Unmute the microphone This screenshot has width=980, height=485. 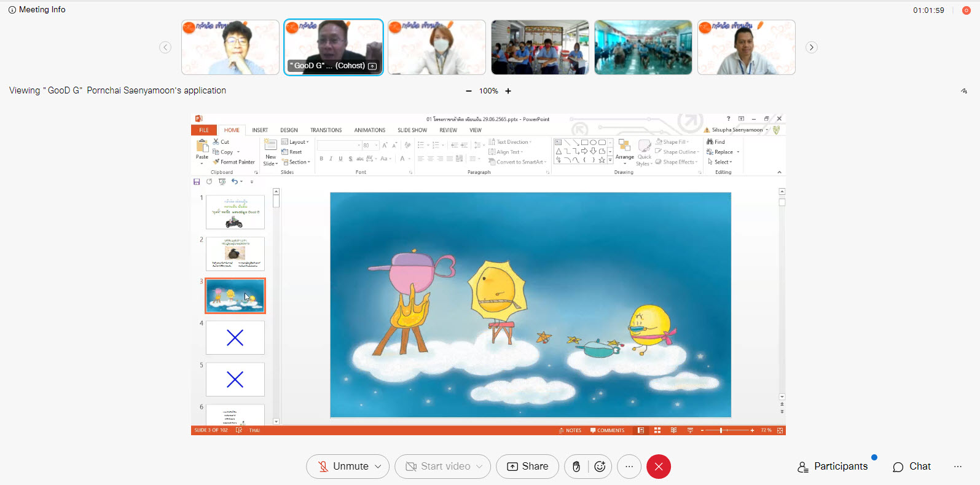[x=342, y=467]
